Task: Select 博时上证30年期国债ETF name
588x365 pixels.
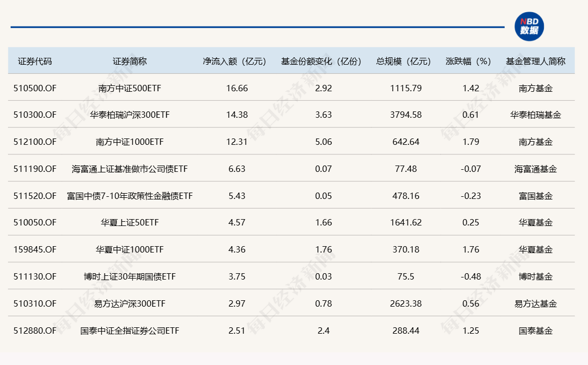Action: click(129, 276)
